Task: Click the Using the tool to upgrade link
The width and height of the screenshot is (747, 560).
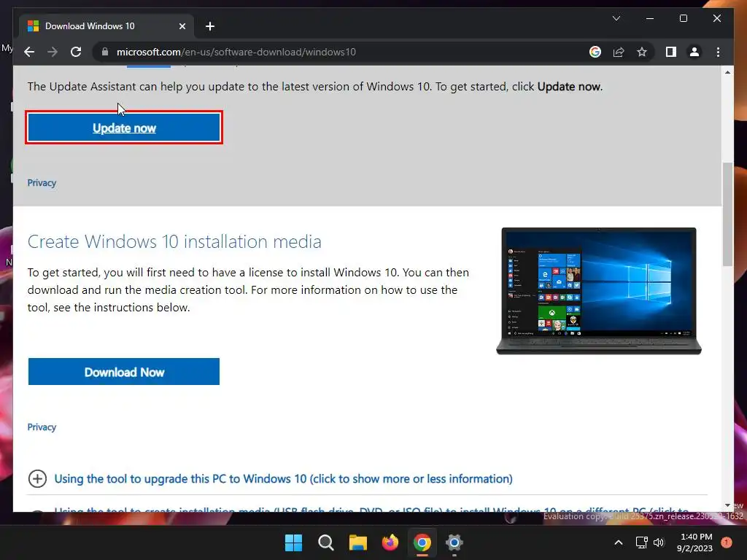Action: pyautogui.click(x=284, y=478)
